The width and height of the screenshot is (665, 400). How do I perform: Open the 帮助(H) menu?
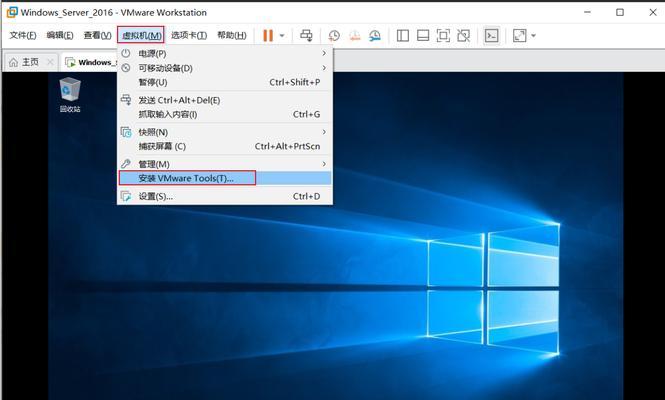[232, 35]
